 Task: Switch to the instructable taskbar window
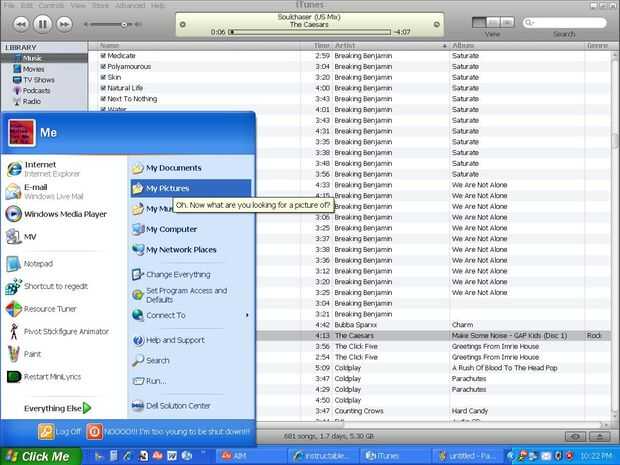[323, 456]
